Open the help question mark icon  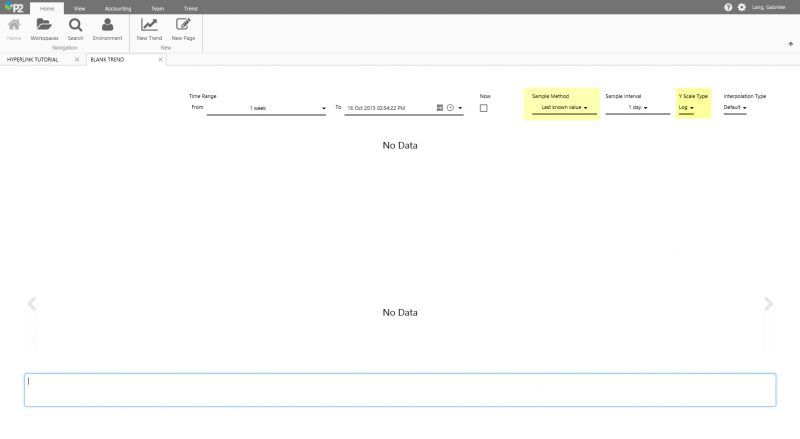(x=728, y=7)
